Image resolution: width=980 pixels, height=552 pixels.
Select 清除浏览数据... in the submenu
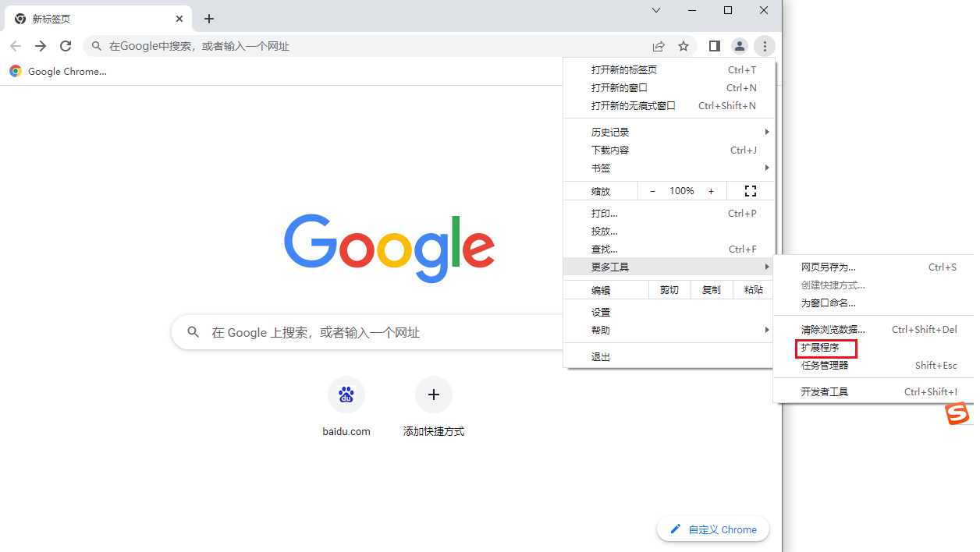[x=873, y=329]
